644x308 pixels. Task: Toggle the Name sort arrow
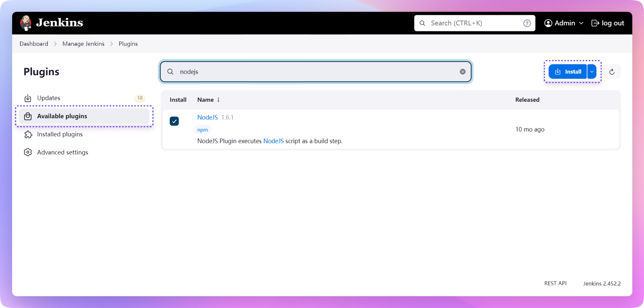(218, 100)
